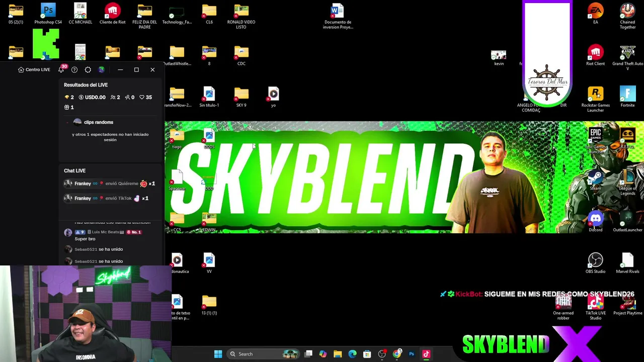Open File Explorer from the taskbar

pyautogui.click(x=338, y=354)
